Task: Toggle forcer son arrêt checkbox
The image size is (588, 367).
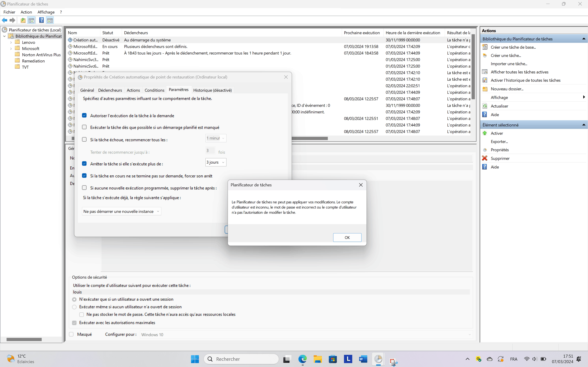Action: (x=84, y=176)
